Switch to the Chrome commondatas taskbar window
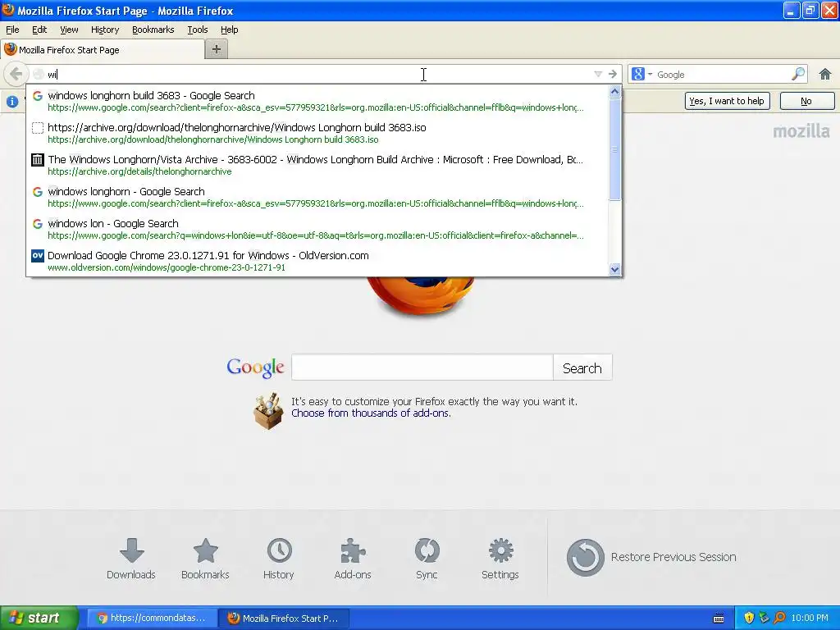Screen dimensions: 840x630 (152, 618)
